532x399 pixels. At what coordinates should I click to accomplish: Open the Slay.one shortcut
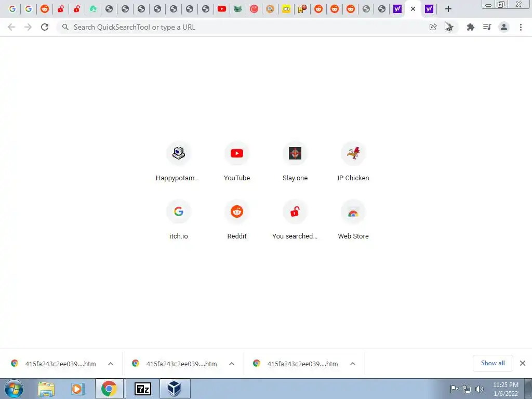[295, 163]
